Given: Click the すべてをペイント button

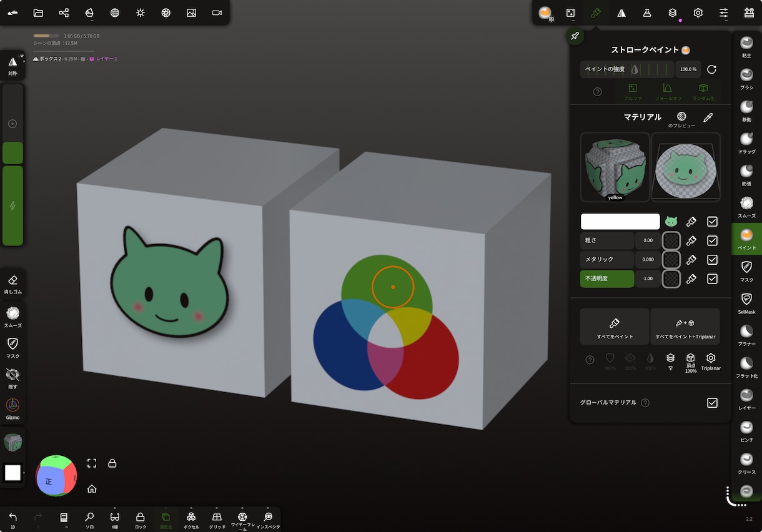Looking at the screenshot, I should [x=615, y=327].
